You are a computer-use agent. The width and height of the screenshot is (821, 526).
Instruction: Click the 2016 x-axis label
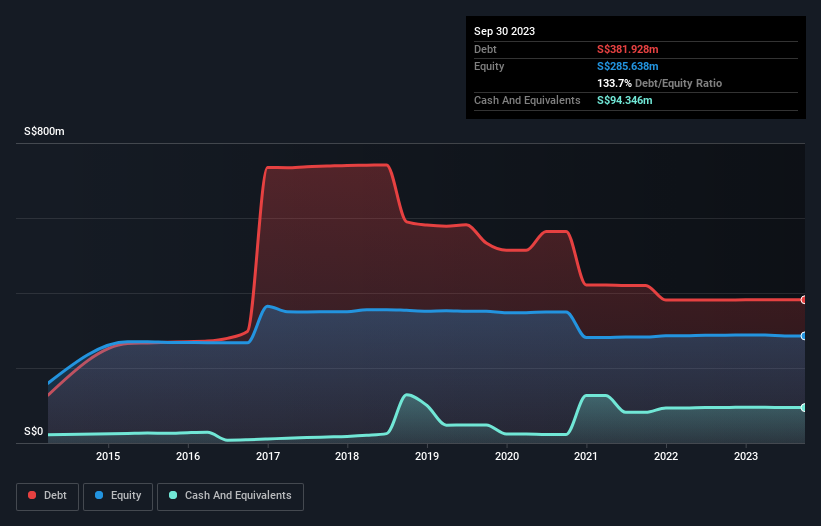tap(188, 456)
